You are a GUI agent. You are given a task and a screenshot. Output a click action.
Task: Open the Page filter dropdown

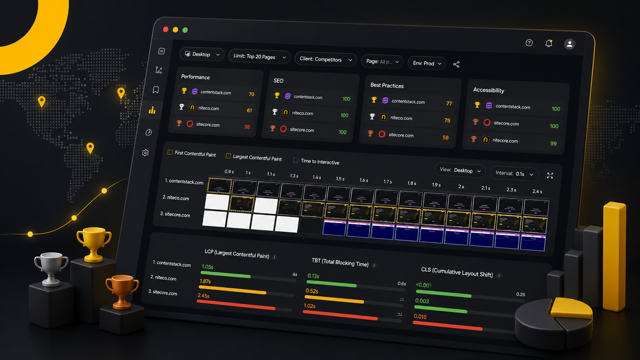[x=382, y=62]
